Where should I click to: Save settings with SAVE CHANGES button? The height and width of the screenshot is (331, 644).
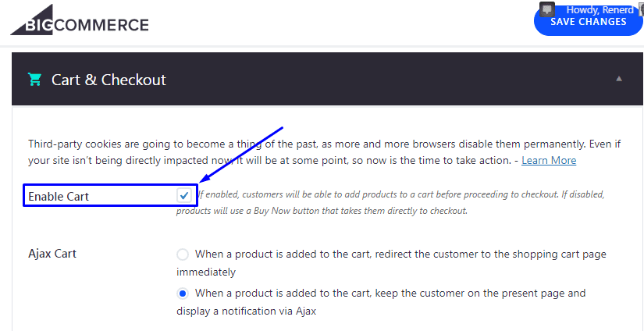(x=588, y=22)
